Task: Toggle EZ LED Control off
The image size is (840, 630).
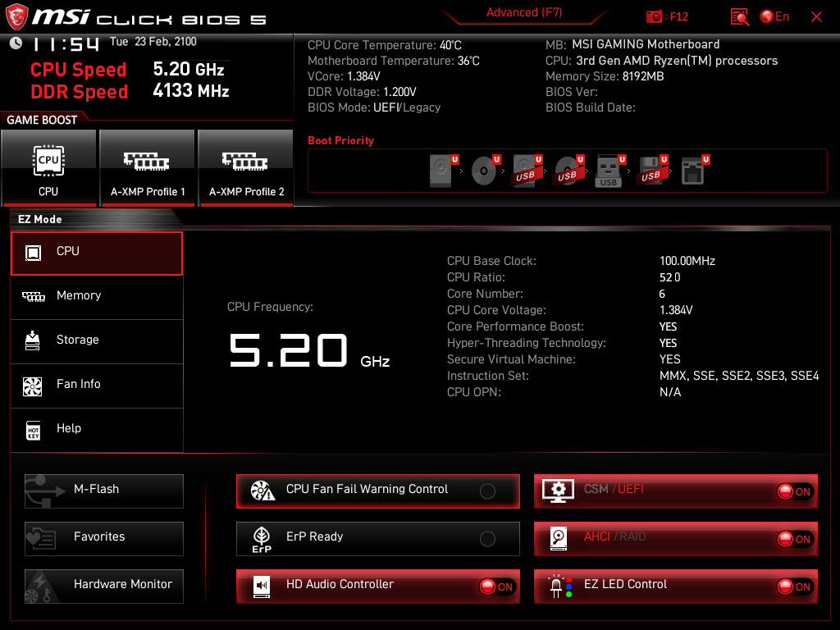Action: 795,587
